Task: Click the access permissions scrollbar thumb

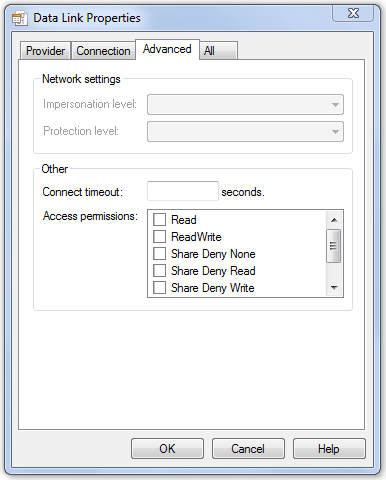Action: click(x=334, y=246)
